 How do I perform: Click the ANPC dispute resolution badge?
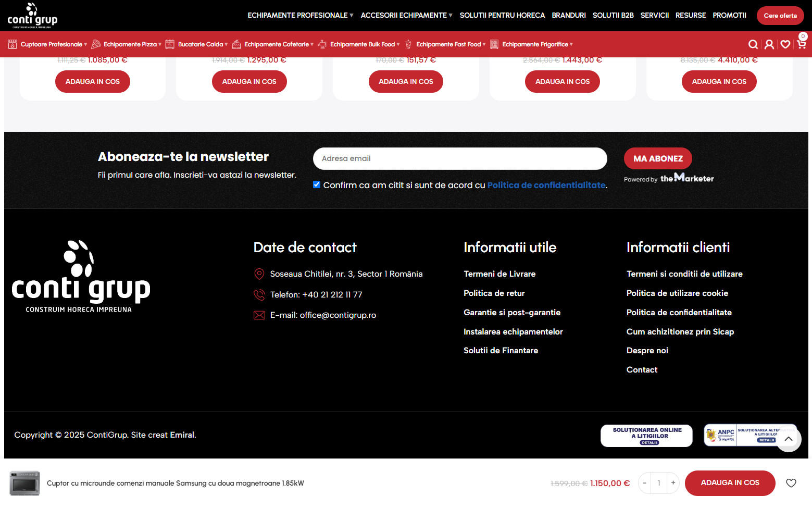tap(740, 436)
